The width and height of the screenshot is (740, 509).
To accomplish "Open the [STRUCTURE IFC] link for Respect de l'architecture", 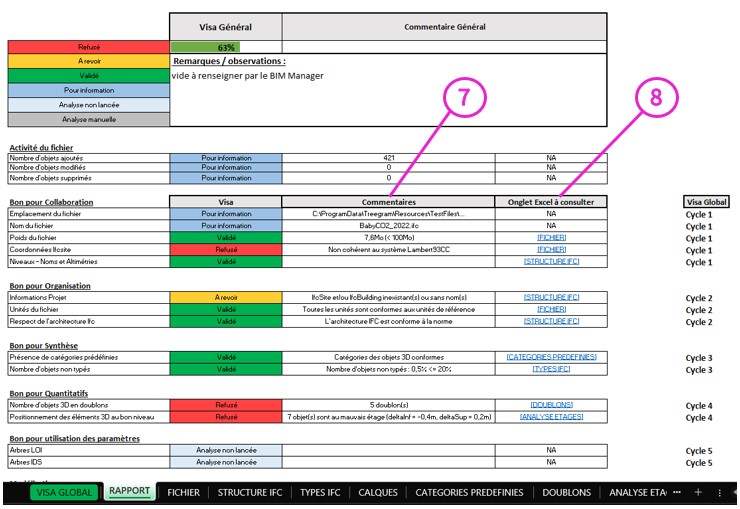I will (551, 321).
